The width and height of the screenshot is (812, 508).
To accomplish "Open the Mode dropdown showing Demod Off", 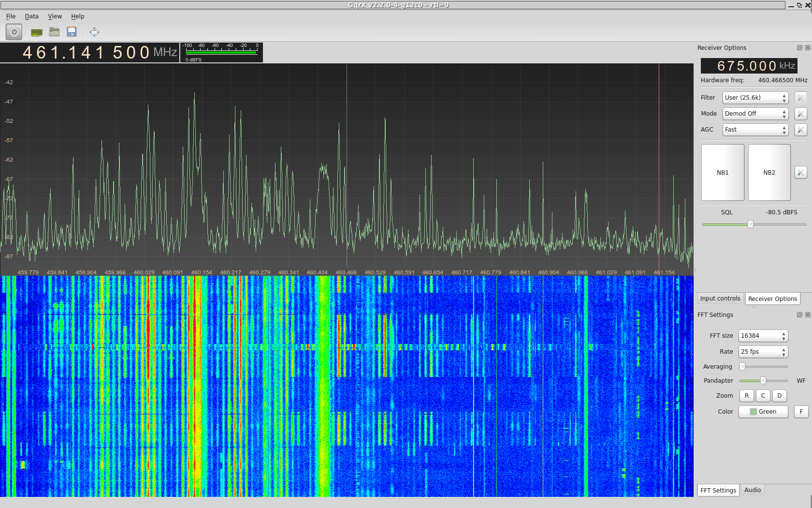I will coord(755,114).
